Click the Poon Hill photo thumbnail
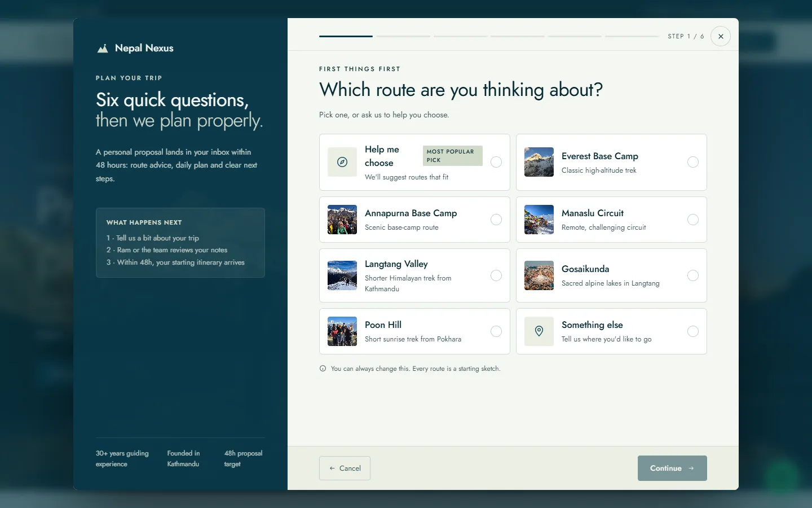The height and width of the screenshot is (508, 812). point(342,331)
